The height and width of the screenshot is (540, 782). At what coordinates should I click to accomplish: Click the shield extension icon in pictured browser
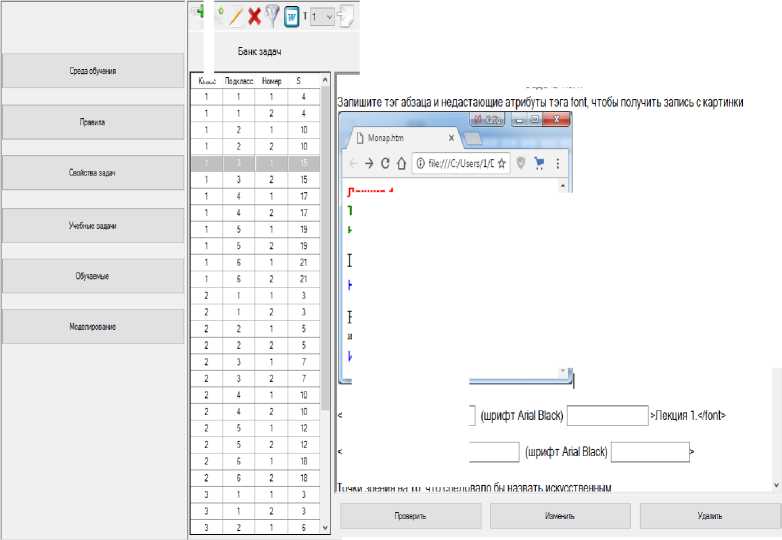coord(521,163)
